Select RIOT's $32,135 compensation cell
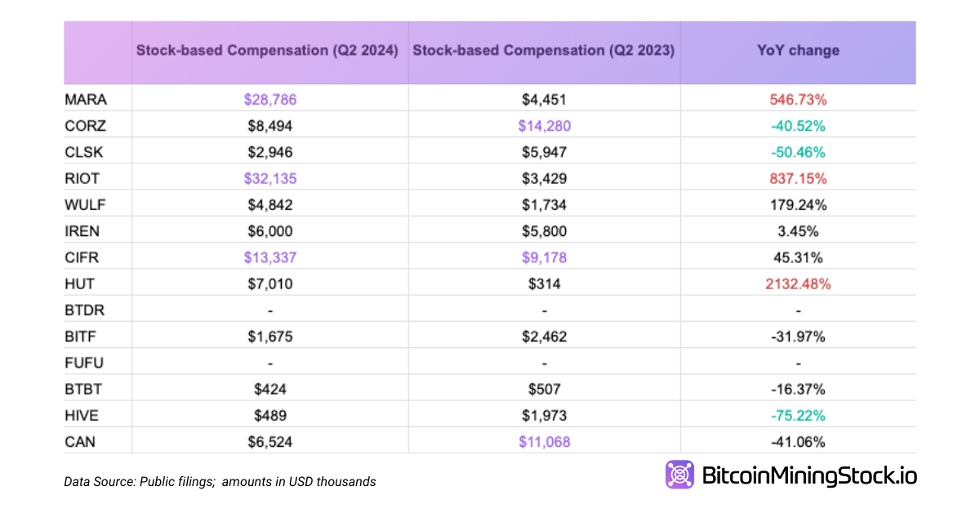This screenshot has height=513, width=980. [x=269, y=179]
